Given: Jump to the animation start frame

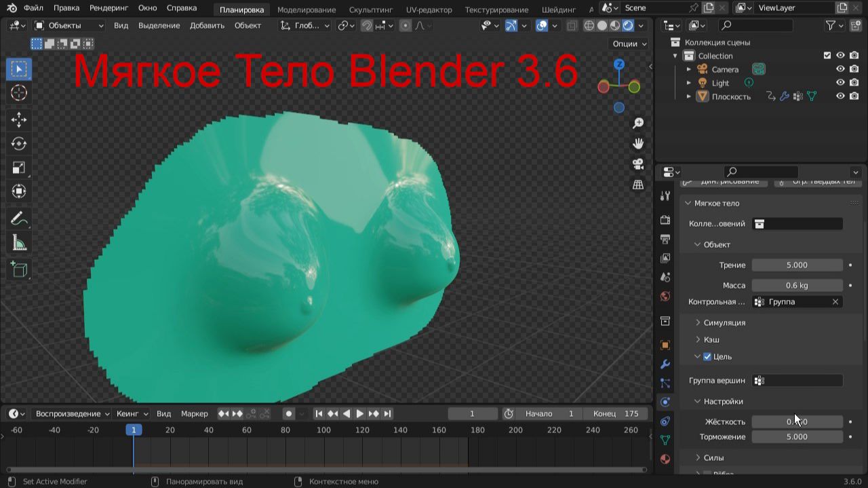Looking at the screenshot, I should coord(319,413).
